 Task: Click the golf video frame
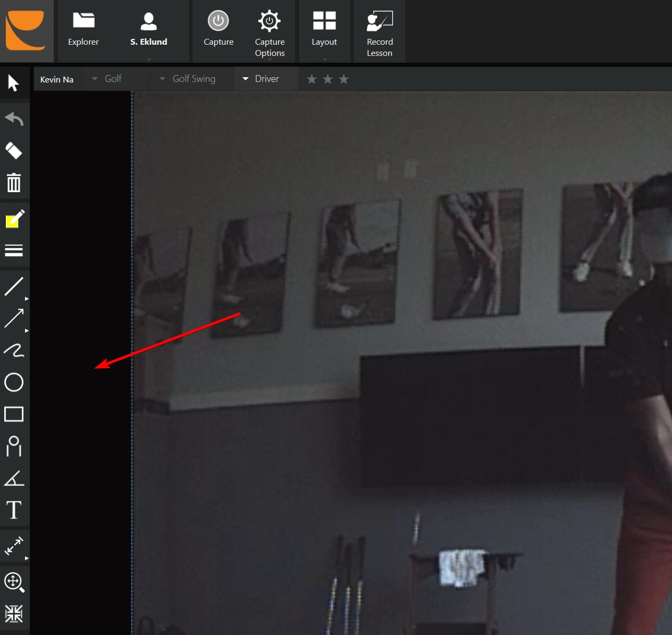(x=403, y=363)
